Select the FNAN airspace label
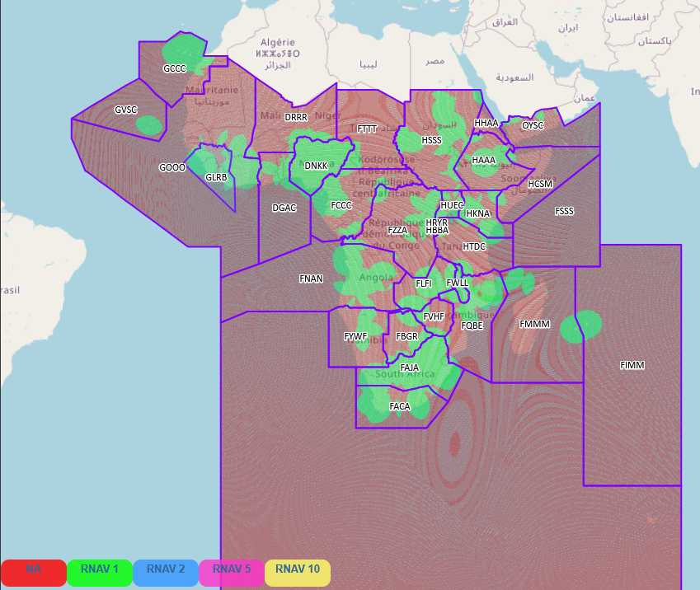The width and height of the screenshot is (700, 590). (311, 279)
